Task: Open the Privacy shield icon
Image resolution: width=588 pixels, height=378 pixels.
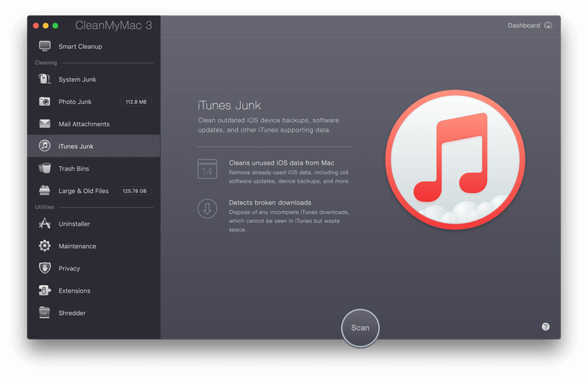Action: point(45,268)
